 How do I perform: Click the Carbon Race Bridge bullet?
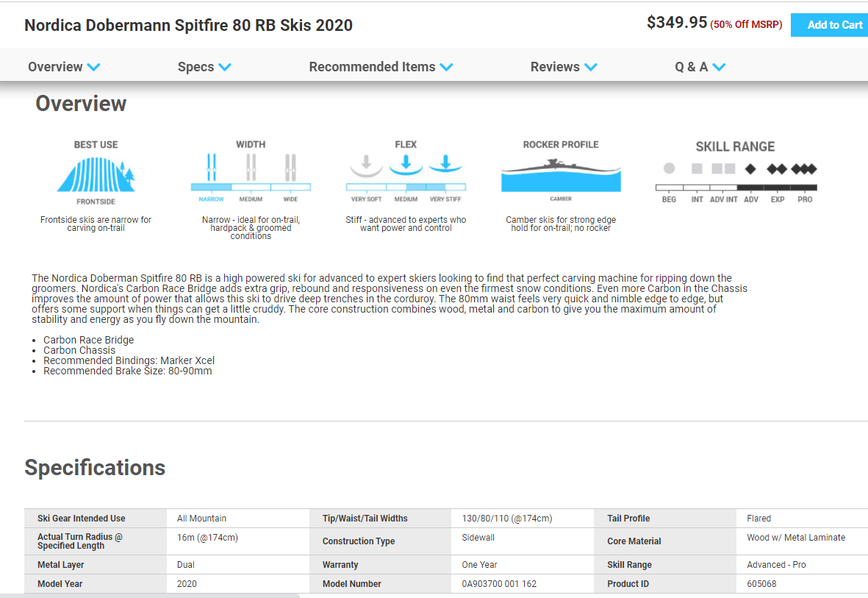pos(89,340)
